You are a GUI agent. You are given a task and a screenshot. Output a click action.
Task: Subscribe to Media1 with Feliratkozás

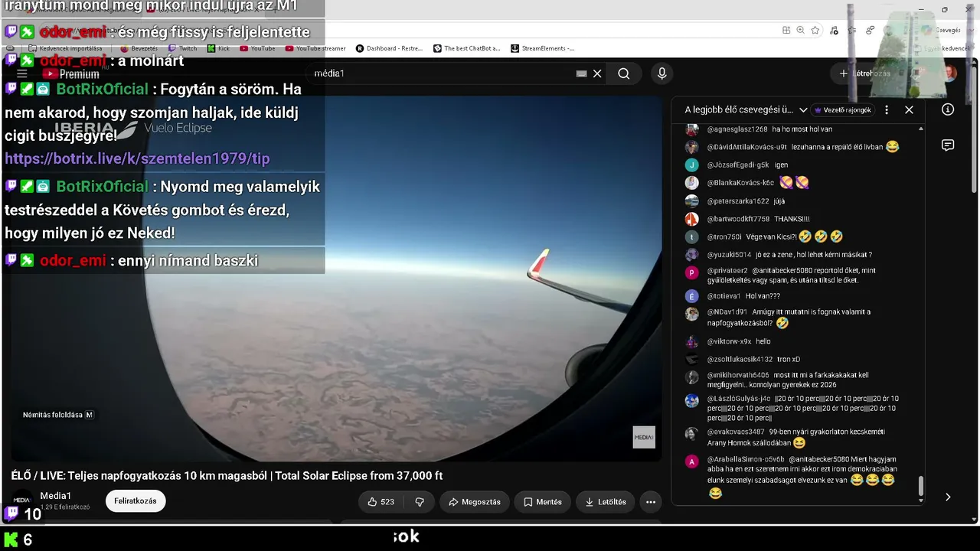coord(136,501)
